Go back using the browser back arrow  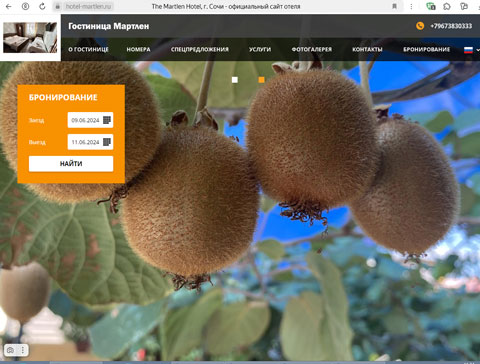pyautogui.click(x=9, y=6)
